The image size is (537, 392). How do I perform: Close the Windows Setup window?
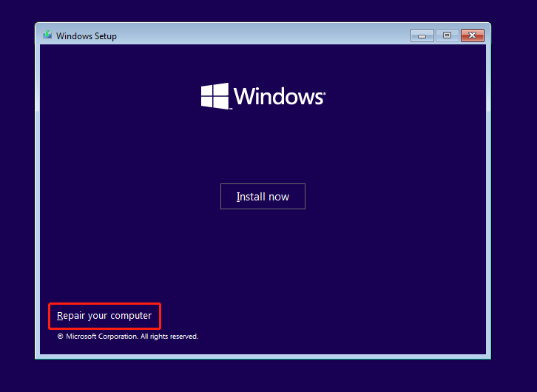(x=472, y=36)
